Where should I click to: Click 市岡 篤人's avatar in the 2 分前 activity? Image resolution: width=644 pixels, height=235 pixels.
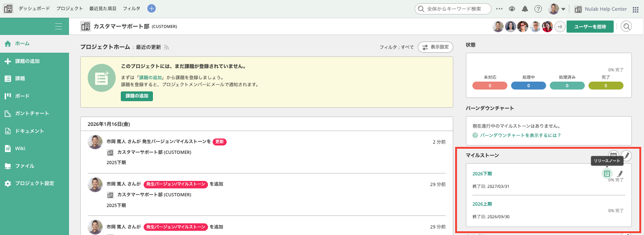[95, 142]
